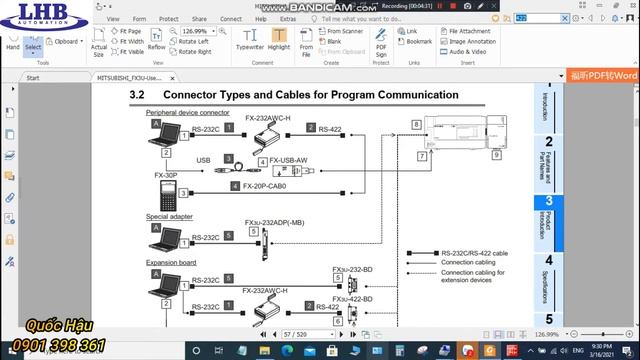The height and width of the screenshot is (360, 640).
Task: Choose Fit Width view
Action: pos(128,41)
